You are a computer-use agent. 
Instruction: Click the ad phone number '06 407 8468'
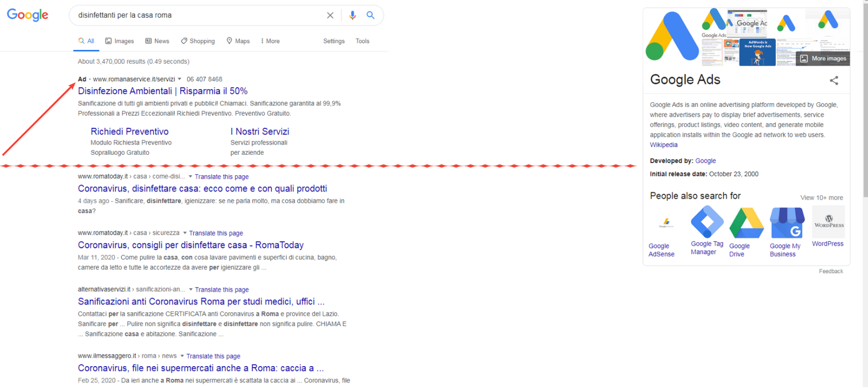pos(204,79)
